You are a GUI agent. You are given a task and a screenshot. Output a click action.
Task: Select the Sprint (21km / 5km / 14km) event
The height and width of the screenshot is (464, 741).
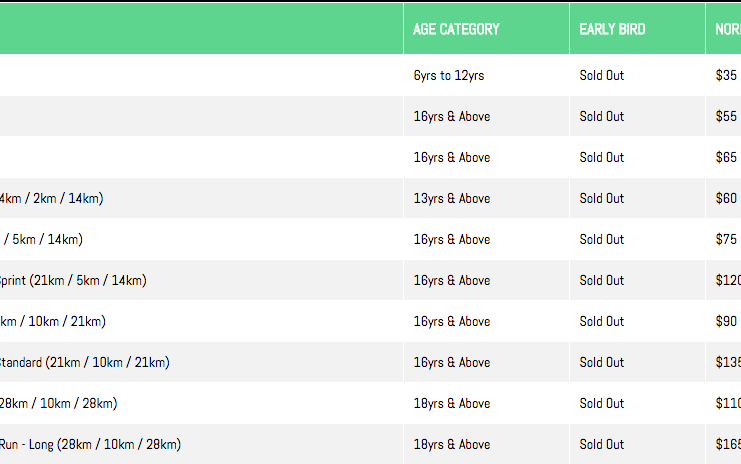[73, 280]
